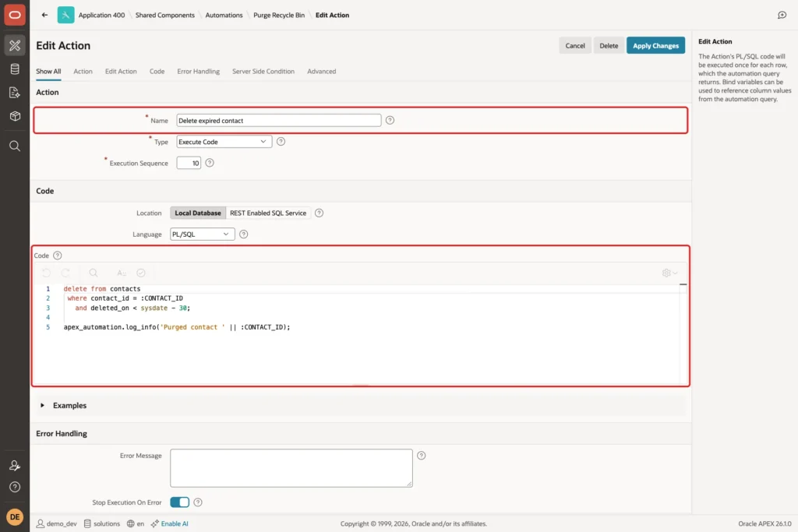Switch to the Error Handling tab
This screenshot has width=798, height=532.
[199, 71]
